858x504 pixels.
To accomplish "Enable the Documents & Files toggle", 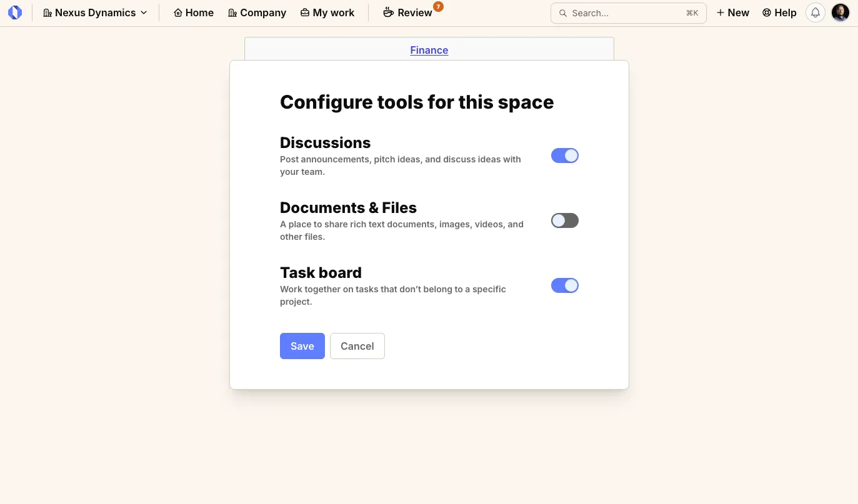I will point(564,220).
